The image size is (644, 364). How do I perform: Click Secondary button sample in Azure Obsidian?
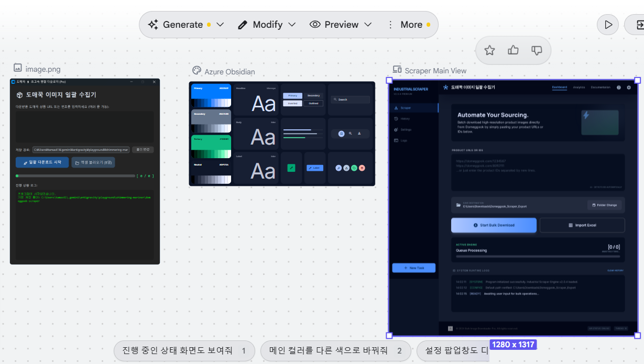coord(313,96)
